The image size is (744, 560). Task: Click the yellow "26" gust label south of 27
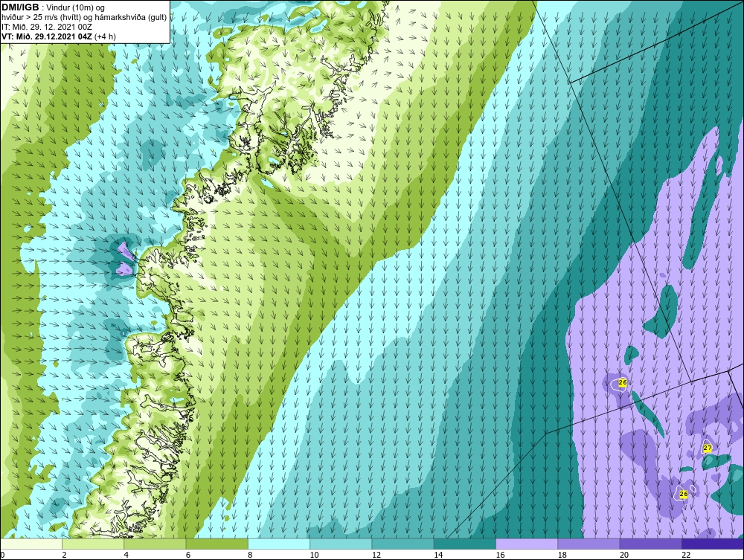(x=683, y=494)
